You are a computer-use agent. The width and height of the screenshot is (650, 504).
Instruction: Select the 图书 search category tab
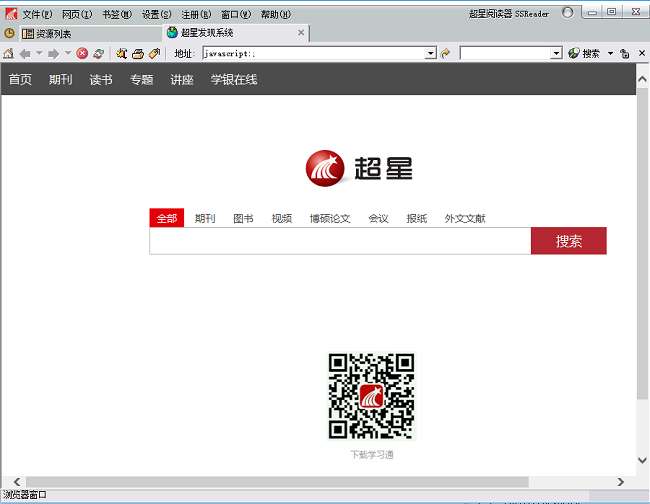pyautogui.click(x=243, y=218)
